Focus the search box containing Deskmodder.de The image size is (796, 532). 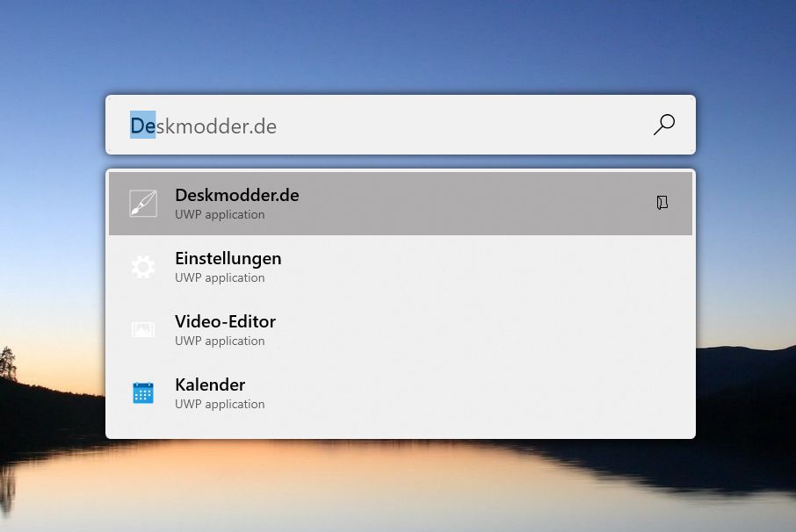(401, 125)
